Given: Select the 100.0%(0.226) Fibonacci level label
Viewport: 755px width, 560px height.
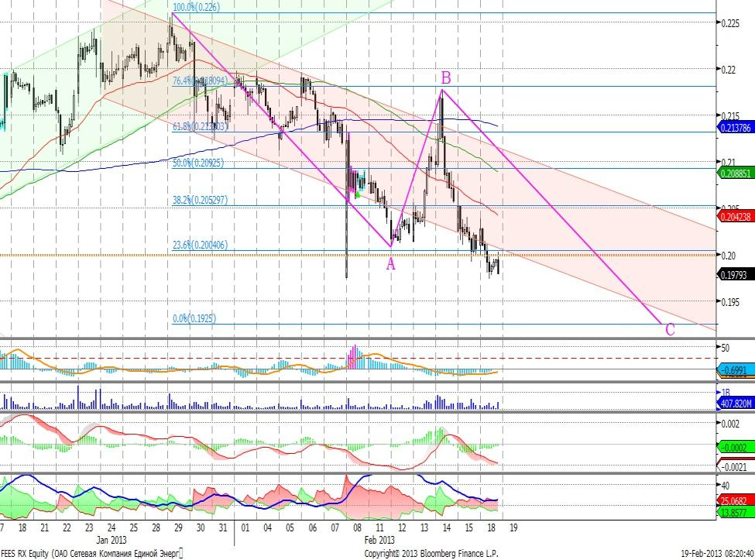Looking at the screenshot, I should [196, 8].
